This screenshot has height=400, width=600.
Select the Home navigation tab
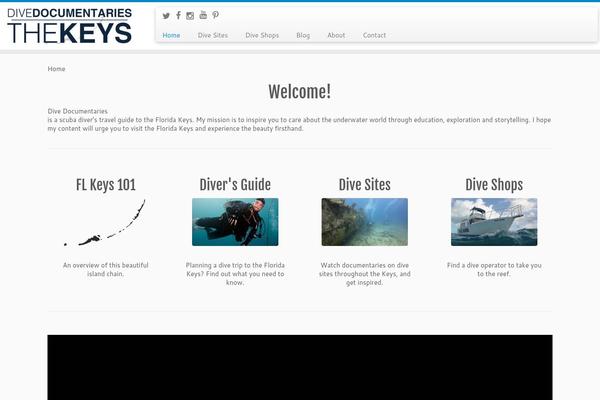(171, 35)
